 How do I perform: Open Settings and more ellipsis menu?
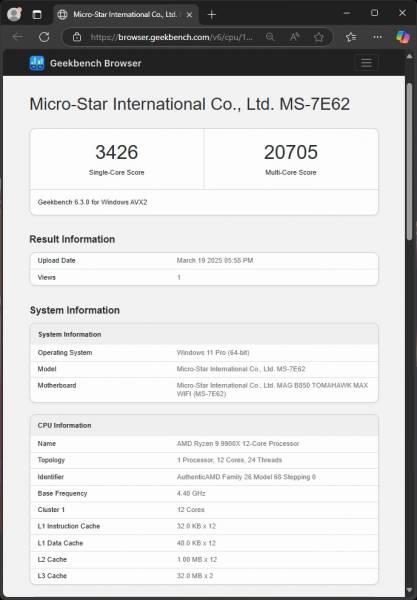click(377, 37)
